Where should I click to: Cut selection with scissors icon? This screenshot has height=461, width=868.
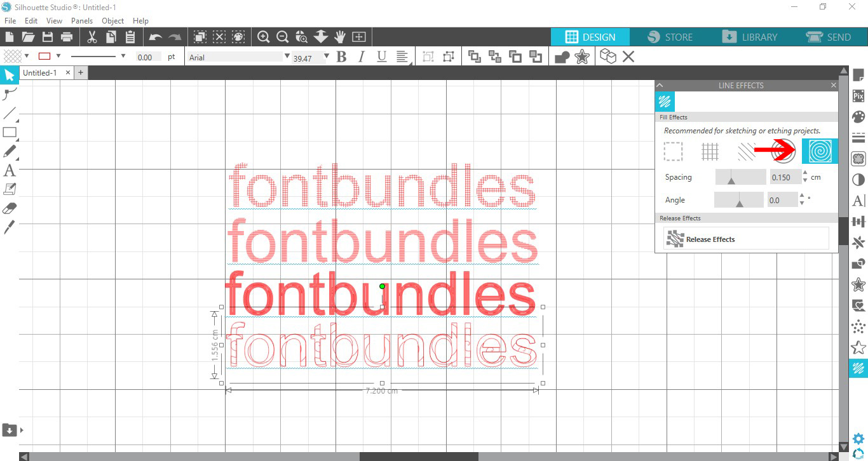click(92, 37)
